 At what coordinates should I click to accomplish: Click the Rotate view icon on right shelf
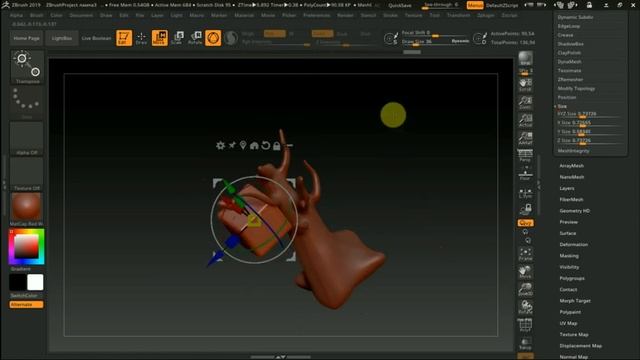click(525, 307)
